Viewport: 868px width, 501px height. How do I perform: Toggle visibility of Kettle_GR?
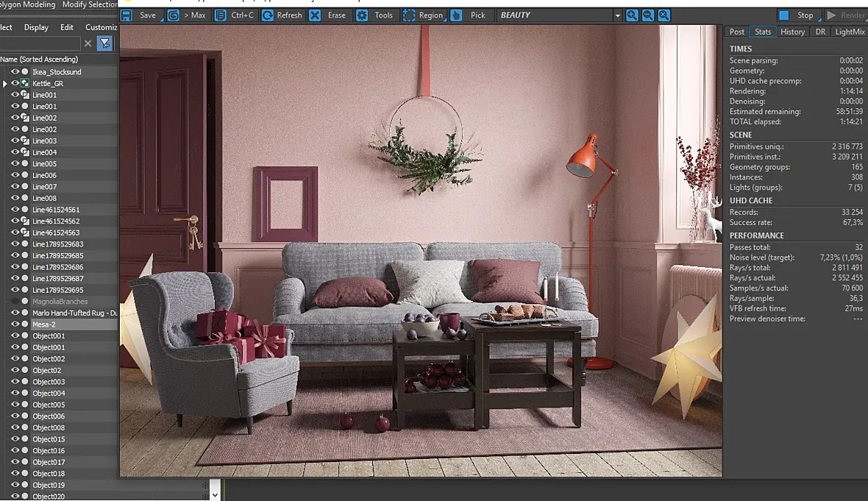(15, 84)
